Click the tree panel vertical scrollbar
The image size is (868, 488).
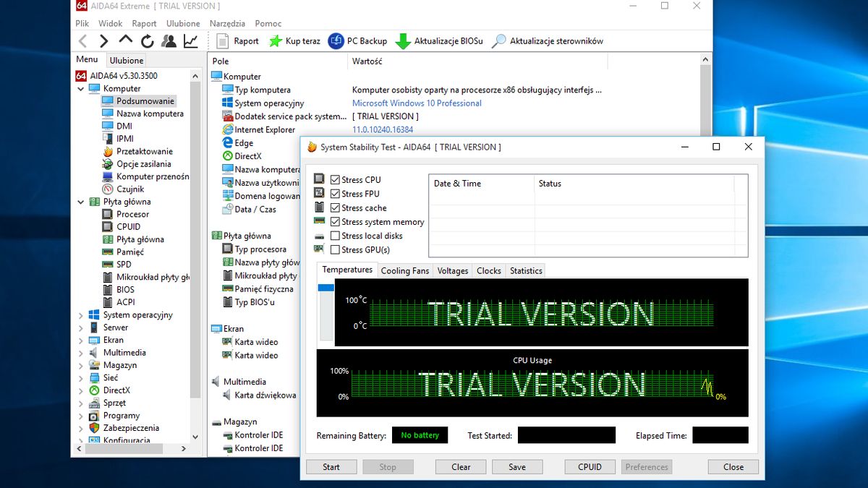click(195, 255)
